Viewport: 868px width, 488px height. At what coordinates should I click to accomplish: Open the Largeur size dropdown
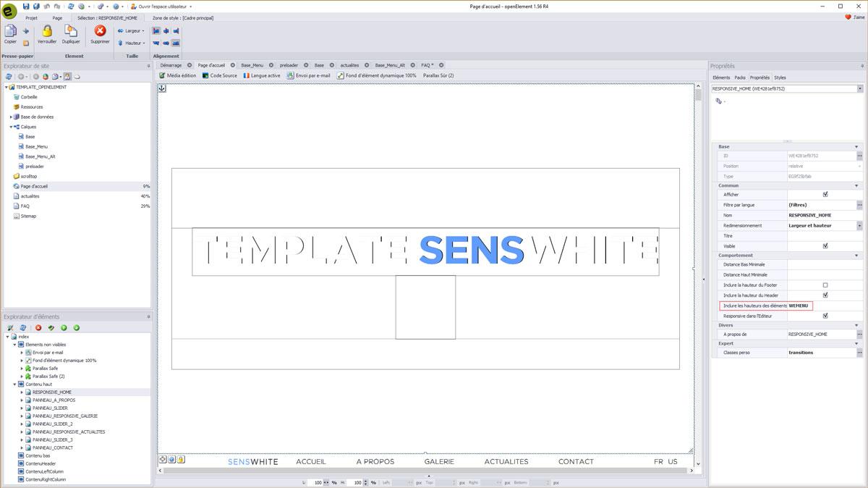[132, 31]
